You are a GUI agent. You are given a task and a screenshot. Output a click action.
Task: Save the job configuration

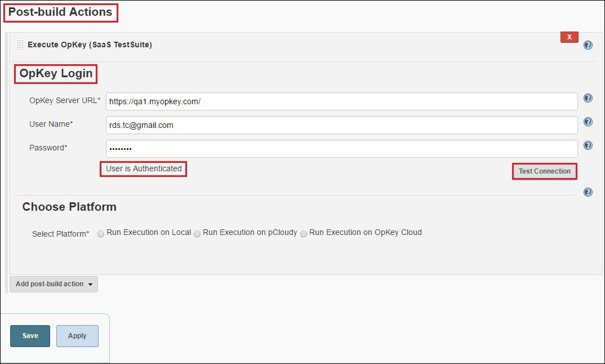(30, 336)
